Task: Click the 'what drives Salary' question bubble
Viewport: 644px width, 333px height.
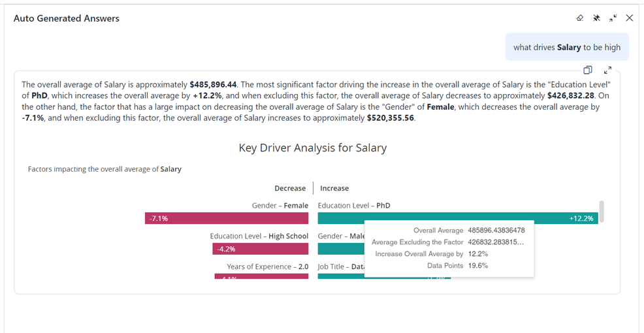Action: coord(567,47)
